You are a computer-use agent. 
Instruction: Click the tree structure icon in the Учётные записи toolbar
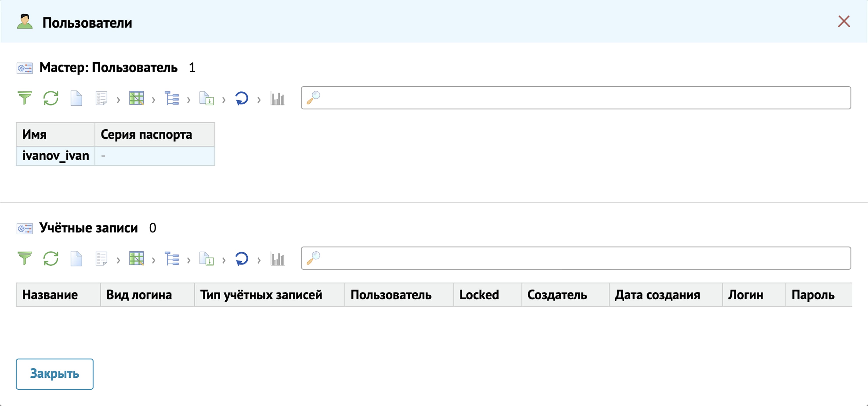tap(172, 259)
